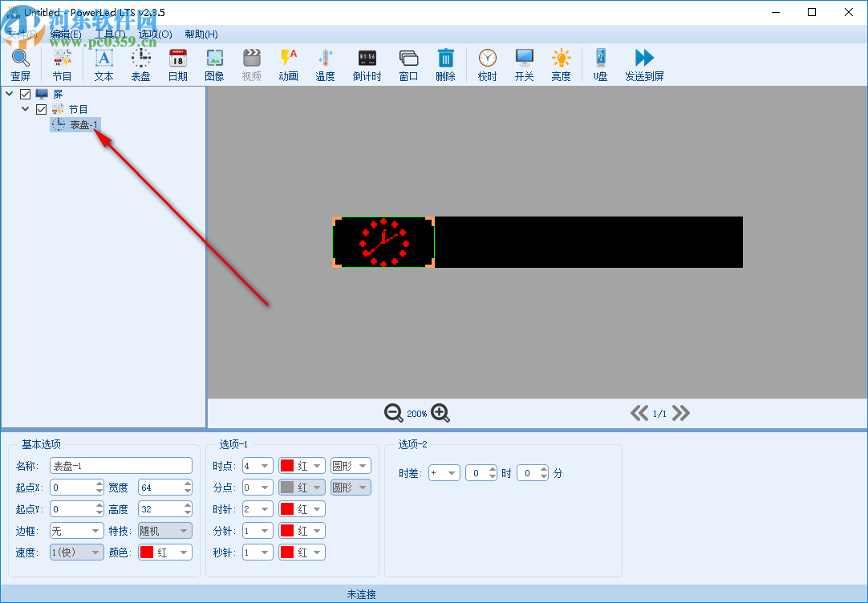Open the 时点 shape 圆形 dropdown
Screen dimensions: 868x603
351,466
